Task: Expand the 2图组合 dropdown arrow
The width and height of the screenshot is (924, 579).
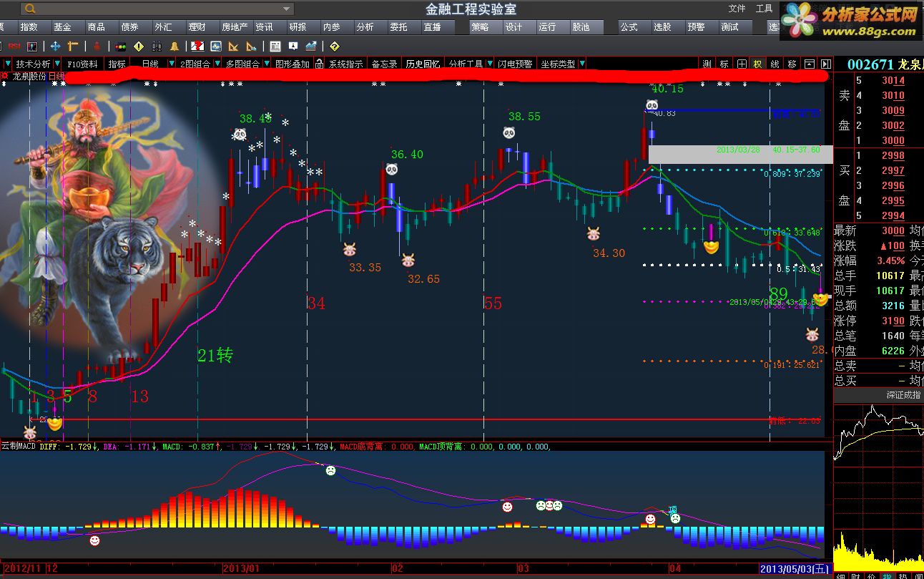Action: (x=217, y=64)
